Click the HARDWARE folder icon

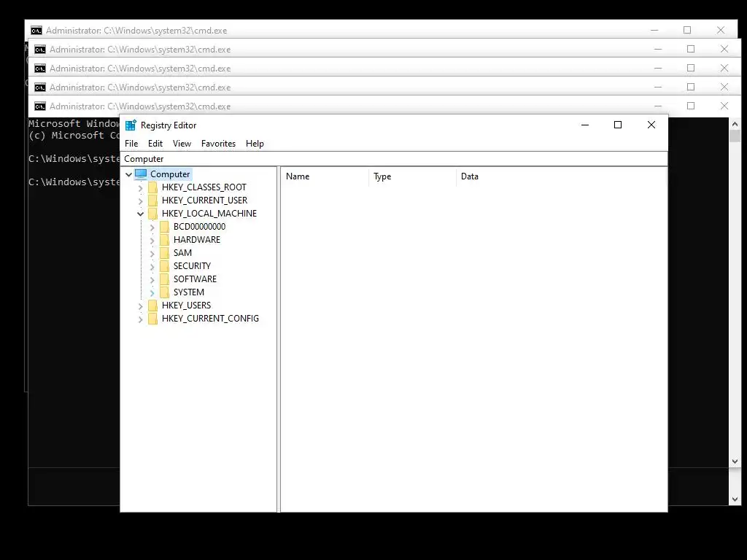(164, 239)
